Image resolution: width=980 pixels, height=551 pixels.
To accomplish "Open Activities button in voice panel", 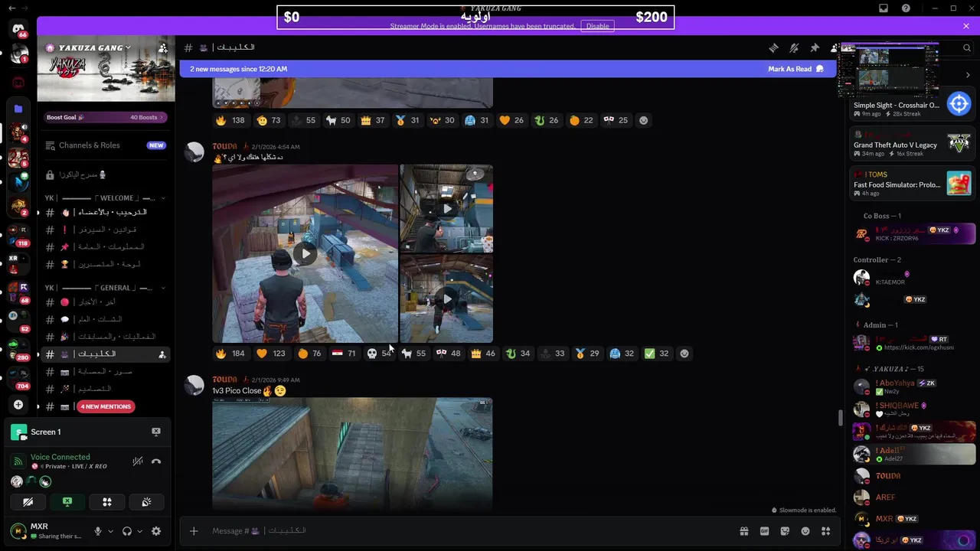I will coord(107,502).
